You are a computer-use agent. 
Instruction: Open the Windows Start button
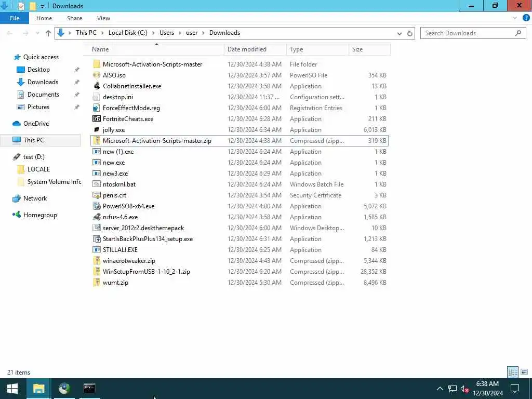click(12, 389)
